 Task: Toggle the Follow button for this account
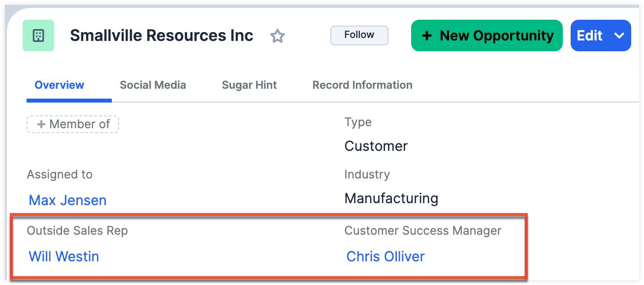click(359, 35)
